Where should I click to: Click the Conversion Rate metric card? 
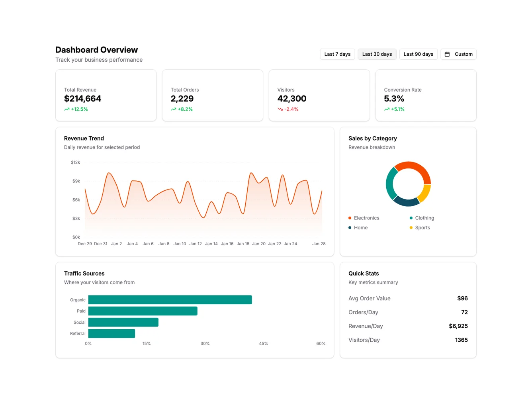[426, 95]
